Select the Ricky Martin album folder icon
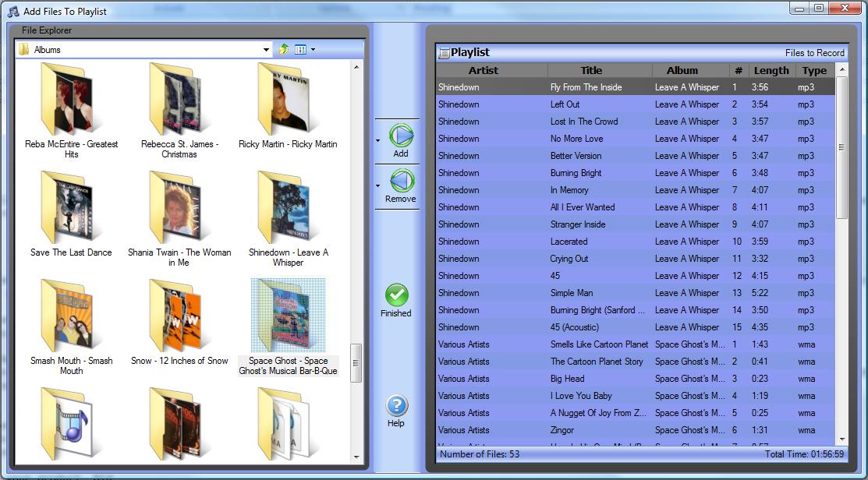This screenshot has height=480, width=868. pos(288,100)
